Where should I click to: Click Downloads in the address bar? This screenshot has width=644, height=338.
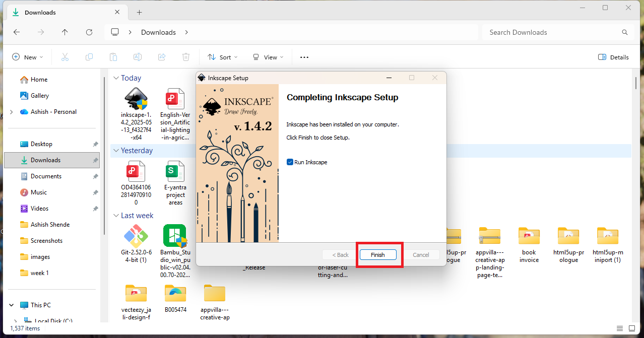click(158, 32)
